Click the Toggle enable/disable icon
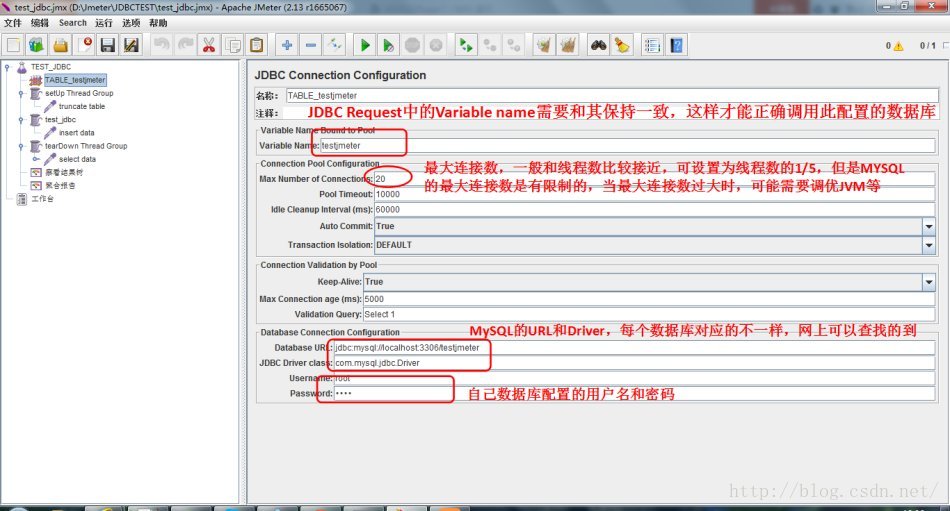This screenshot has height=511, width=950. click(x=334, y=45)
